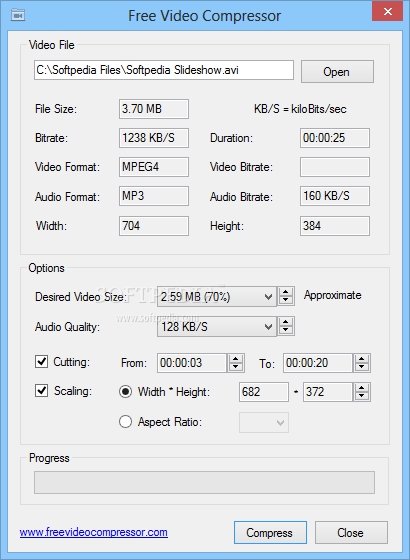Click the source Width 704 field
Viewport: 410px width, 560px height.
click(154, 226)
